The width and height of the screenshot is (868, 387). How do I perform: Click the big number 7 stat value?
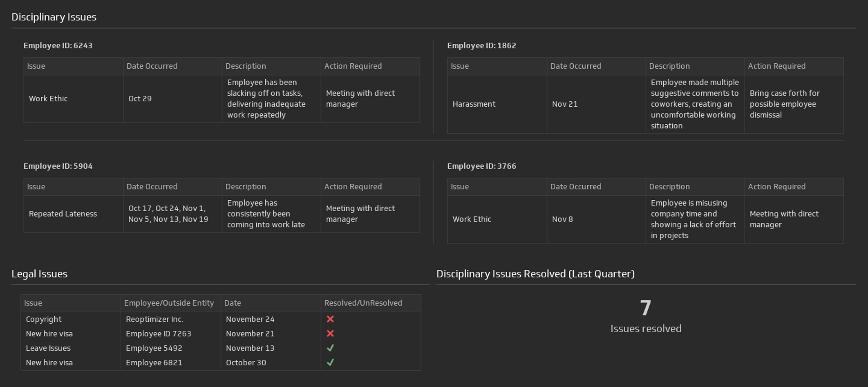[646, 308]
